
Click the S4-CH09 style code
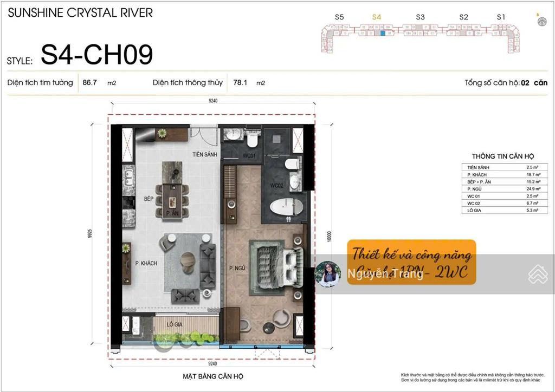click(x=97, y=55)
